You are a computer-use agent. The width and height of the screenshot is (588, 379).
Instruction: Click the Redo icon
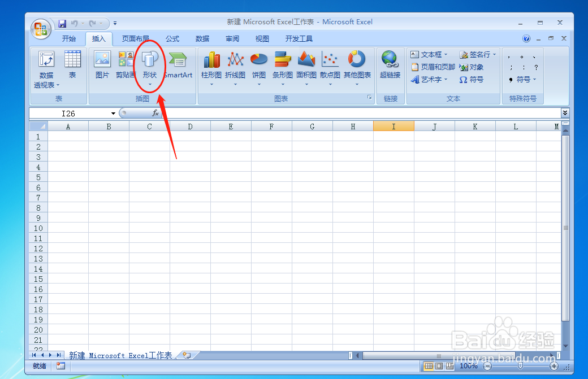pyautogui.click(x=92, y=24)
